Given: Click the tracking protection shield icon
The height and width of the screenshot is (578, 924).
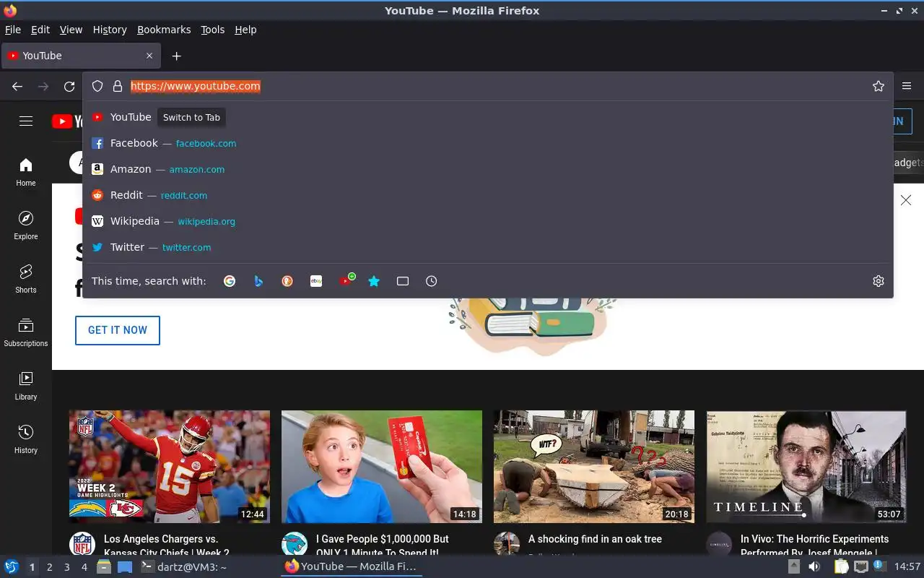Looking at the screenshot, I should 97,86.
